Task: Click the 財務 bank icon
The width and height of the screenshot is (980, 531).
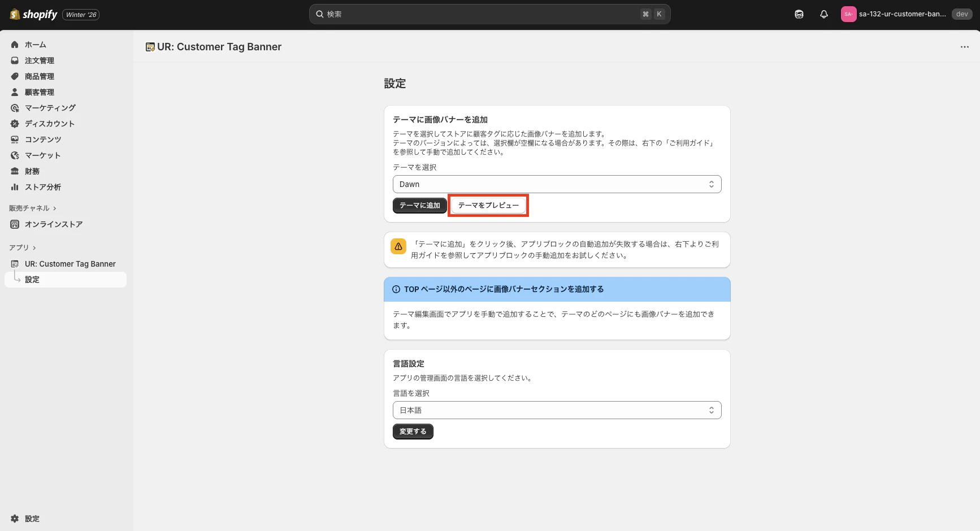Action: (x=15, y=171)
